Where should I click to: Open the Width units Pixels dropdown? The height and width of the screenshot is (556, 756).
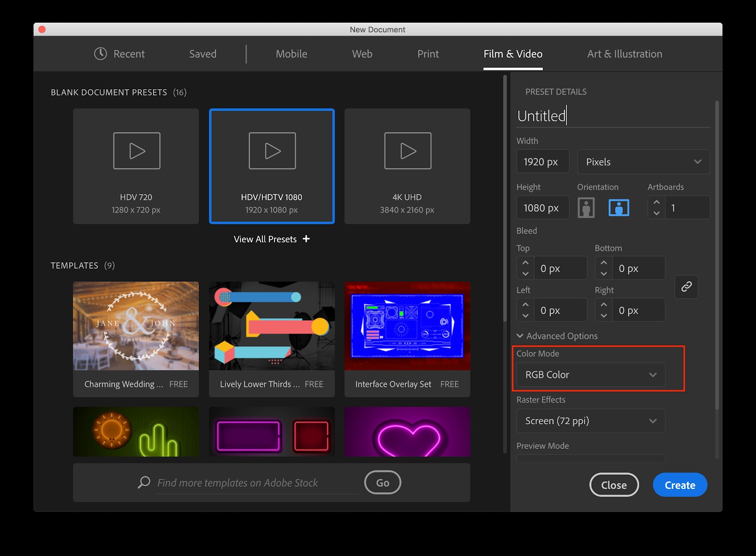coord(643,162)
